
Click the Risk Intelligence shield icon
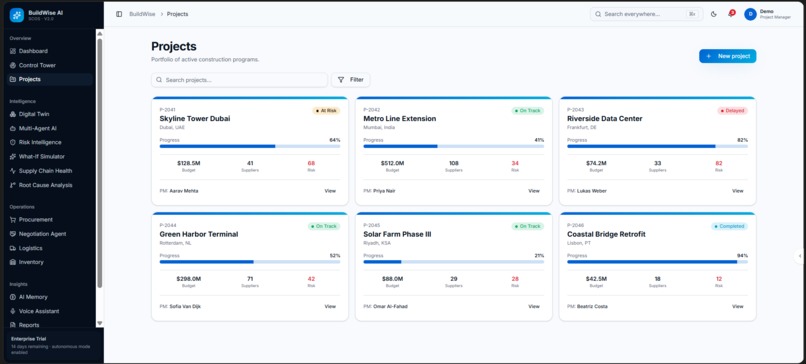[x=13, y=142]
